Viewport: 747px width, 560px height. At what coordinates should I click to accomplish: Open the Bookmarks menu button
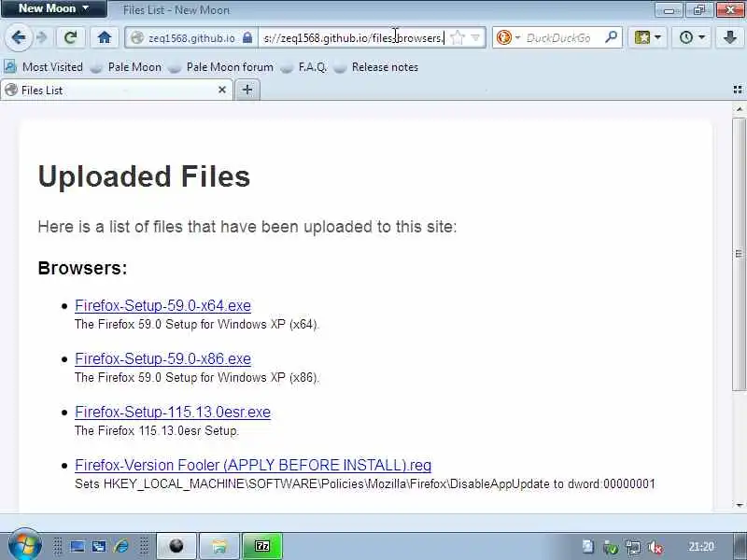click(x=642, y=37)
